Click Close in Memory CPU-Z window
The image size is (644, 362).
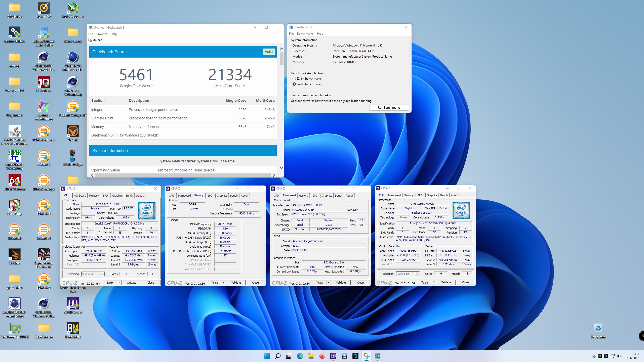coord(255,283)
